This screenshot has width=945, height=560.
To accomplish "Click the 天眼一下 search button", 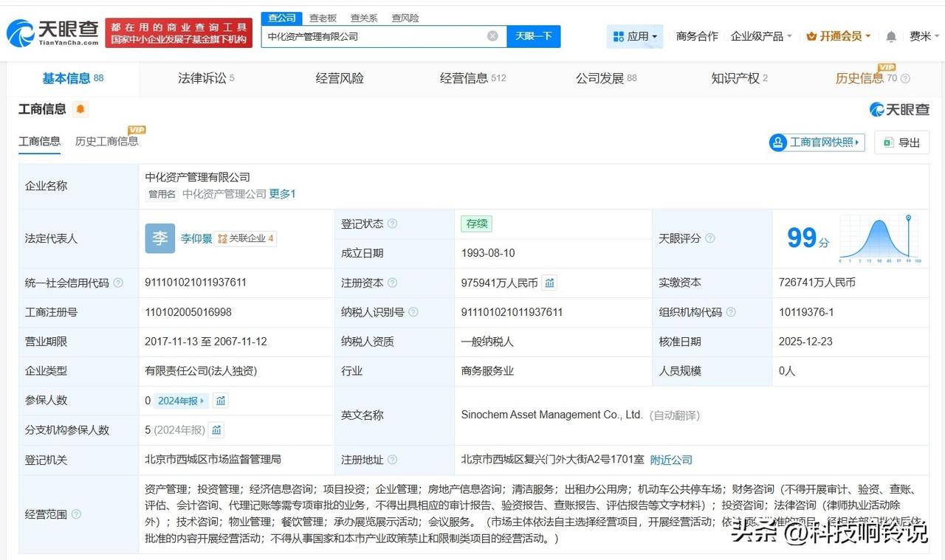I will [534, 36].
